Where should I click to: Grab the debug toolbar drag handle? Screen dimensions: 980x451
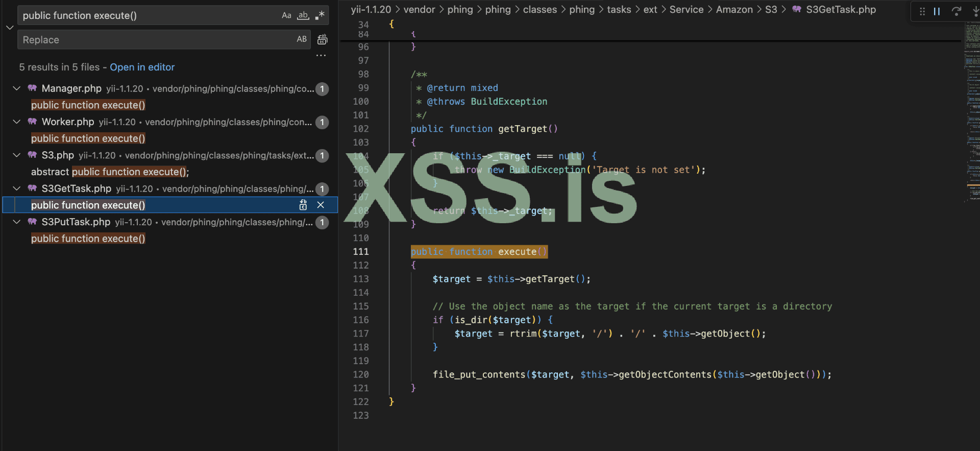click(x=922, y=11)
